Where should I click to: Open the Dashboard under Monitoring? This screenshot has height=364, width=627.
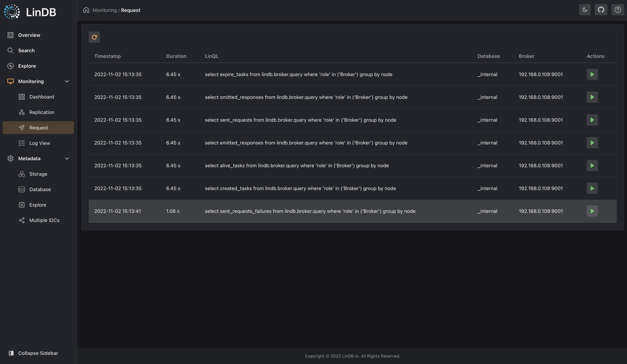click(x=42, y=97)
